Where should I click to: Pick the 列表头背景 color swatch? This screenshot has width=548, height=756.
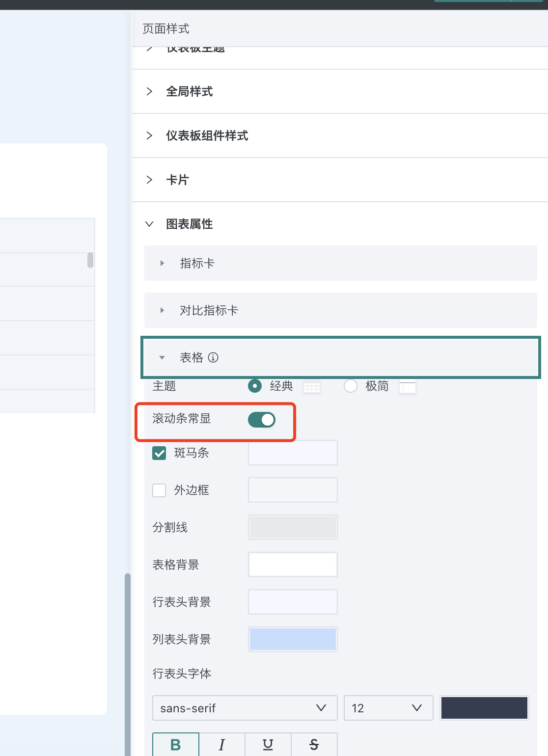click(x=293, y=639)
